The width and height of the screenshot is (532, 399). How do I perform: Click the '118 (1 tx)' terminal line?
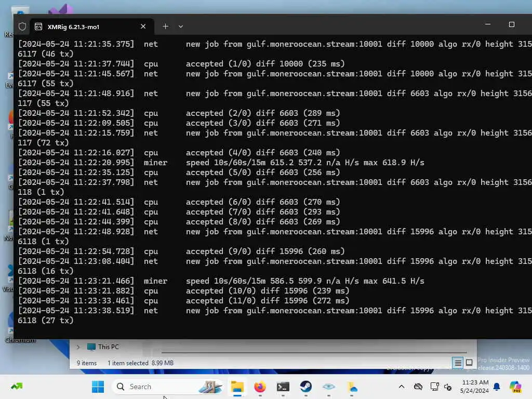[x=41, y=192]
